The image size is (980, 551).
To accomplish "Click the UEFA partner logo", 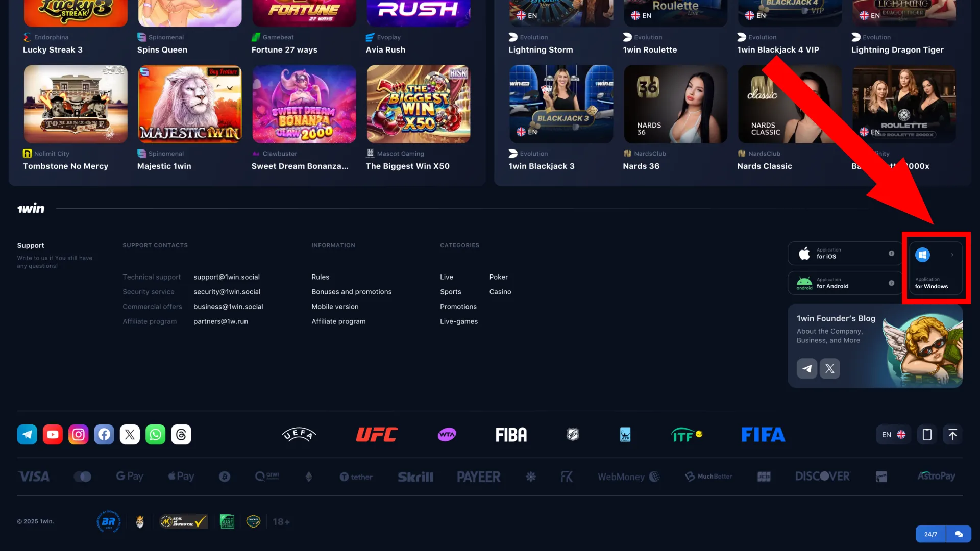I will pyautogui.click(x=299, y=435).
